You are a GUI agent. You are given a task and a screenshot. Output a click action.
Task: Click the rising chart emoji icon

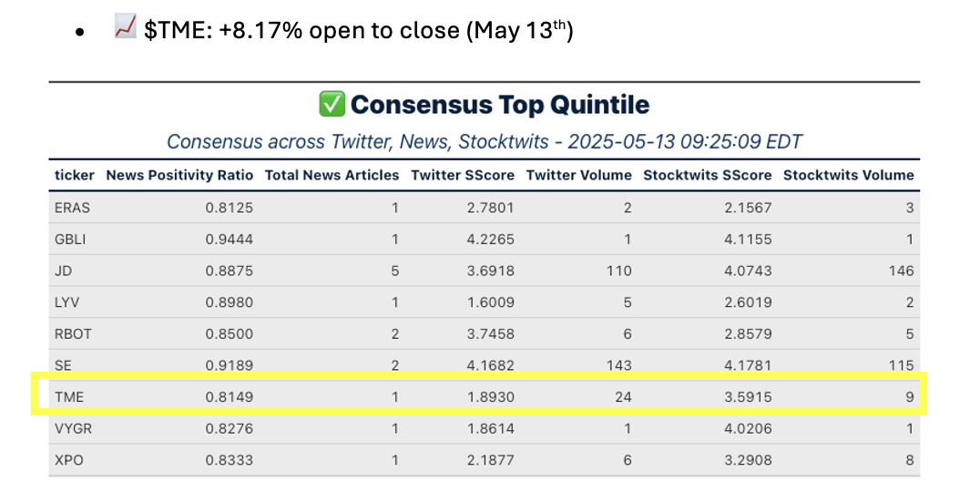(x=125, y=28)
